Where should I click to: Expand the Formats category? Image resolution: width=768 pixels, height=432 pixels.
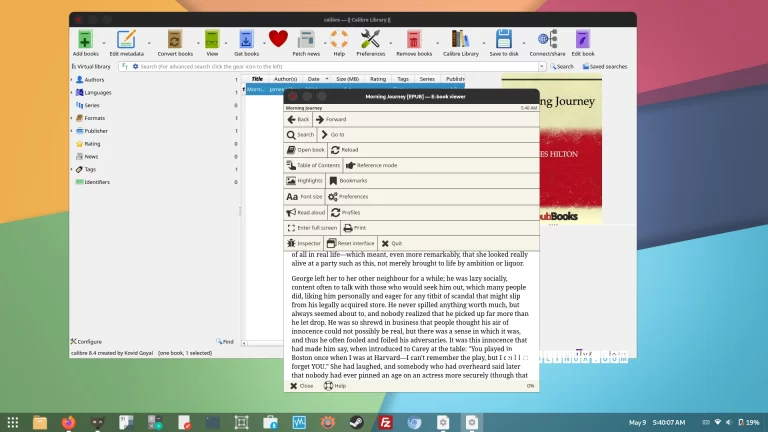pyautogui.click(x=71, y=118)
